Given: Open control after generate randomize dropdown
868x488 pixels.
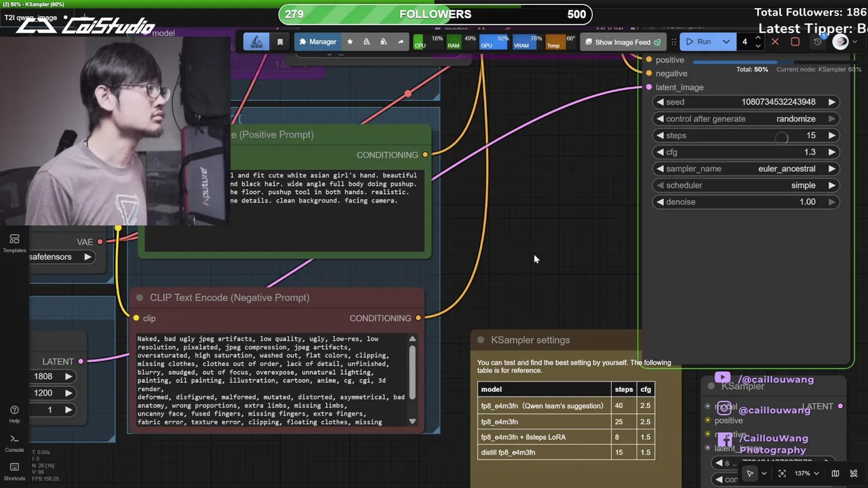Looking at the screenshot, I should [746, 119].
